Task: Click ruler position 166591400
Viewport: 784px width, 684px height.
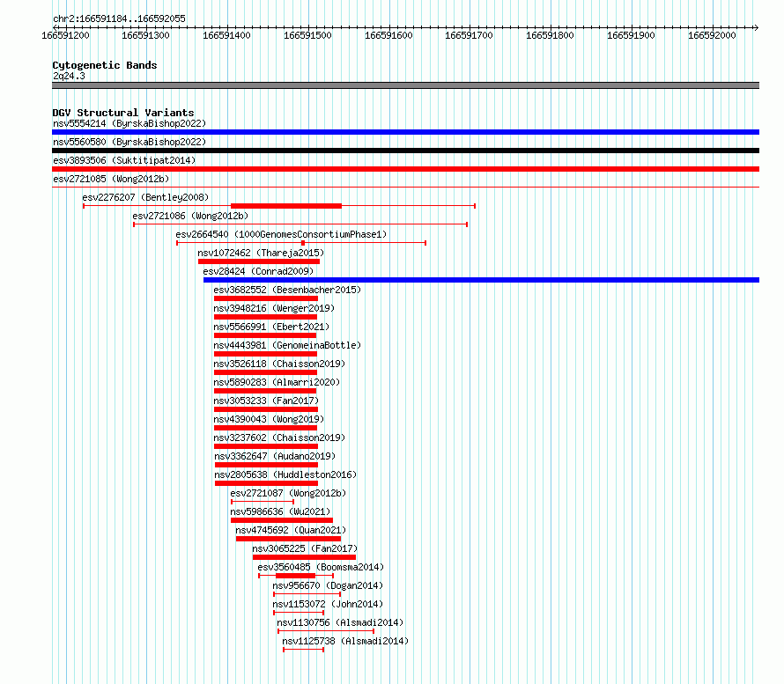Action: coord(226,35)
